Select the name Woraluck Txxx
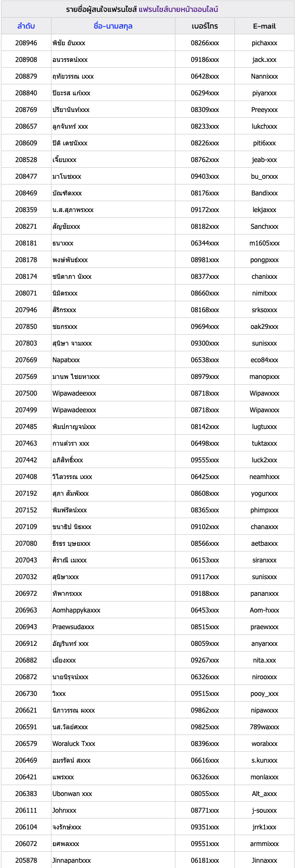 tap(74, 744)
